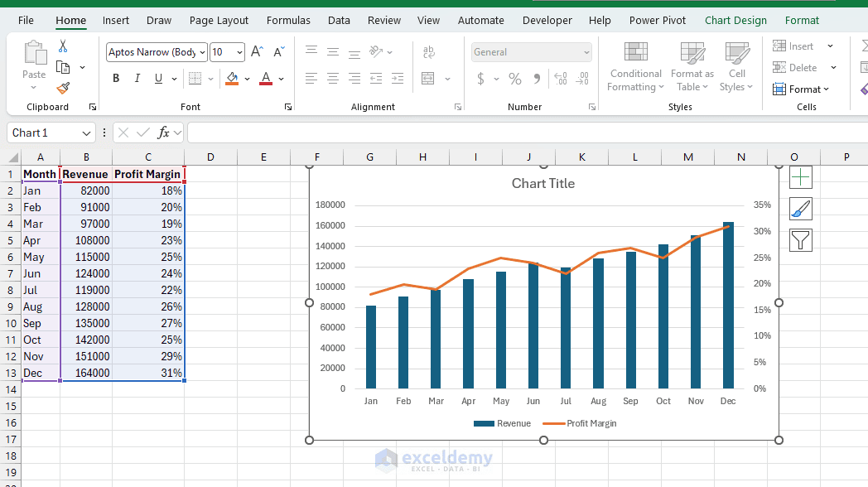Click Middle Align icon
The height and width of the screenshot is (487, 868).
[333, 52]
